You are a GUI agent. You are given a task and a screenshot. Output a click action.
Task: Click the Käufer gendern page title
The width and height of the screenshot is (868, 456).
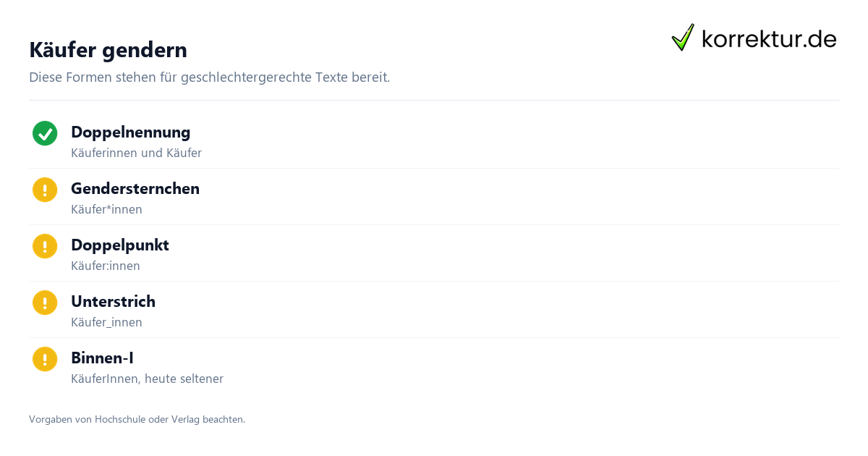(108, 50)
